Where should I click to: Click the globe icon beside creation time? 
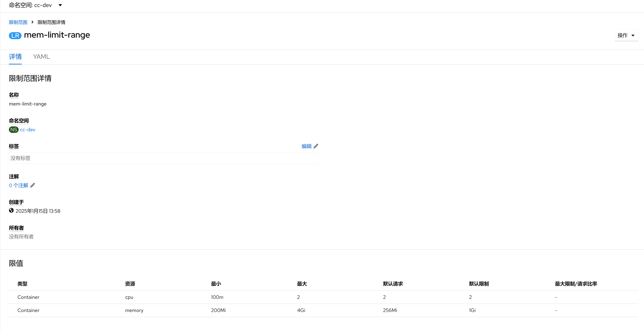(x=11, y=211)
